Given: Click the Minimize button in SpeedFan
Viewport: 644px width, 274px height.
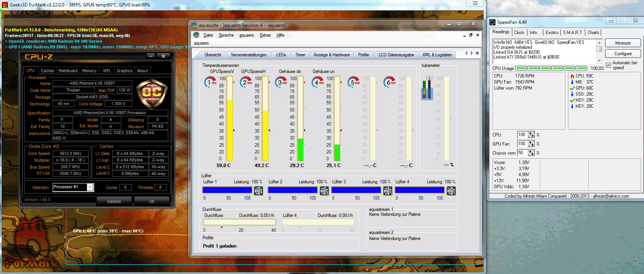Looking at the screenshot, I should point(623,43).
